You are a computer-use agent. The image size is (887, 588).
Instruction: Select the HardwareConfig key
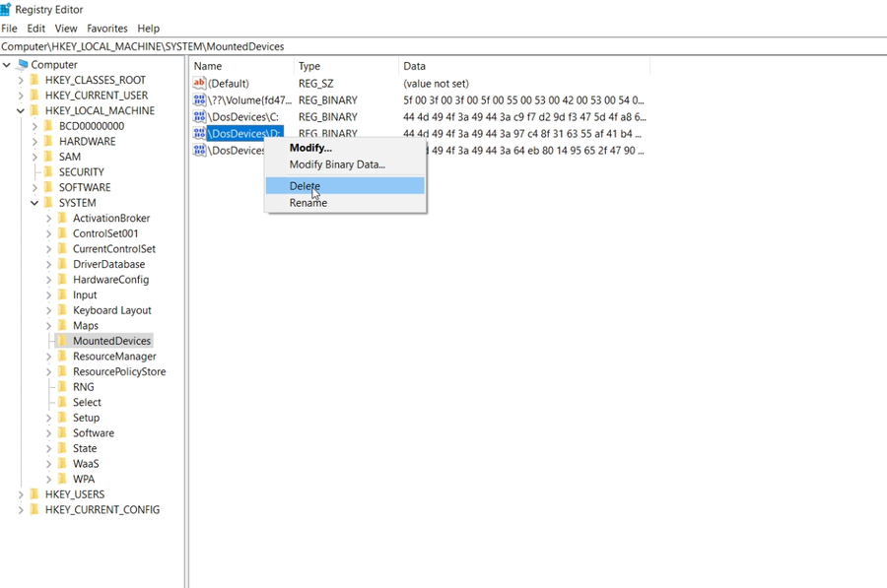point(110,280)
